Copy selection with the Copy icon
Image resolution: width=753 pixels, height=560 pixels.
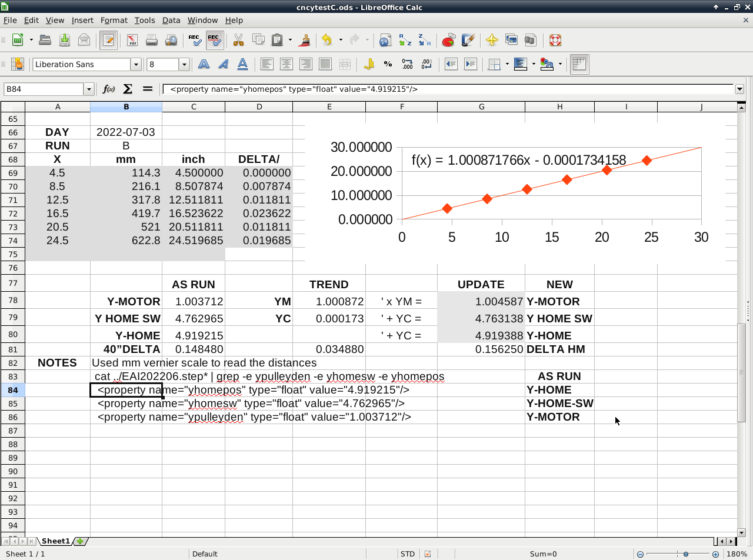[x=258, y=40]
